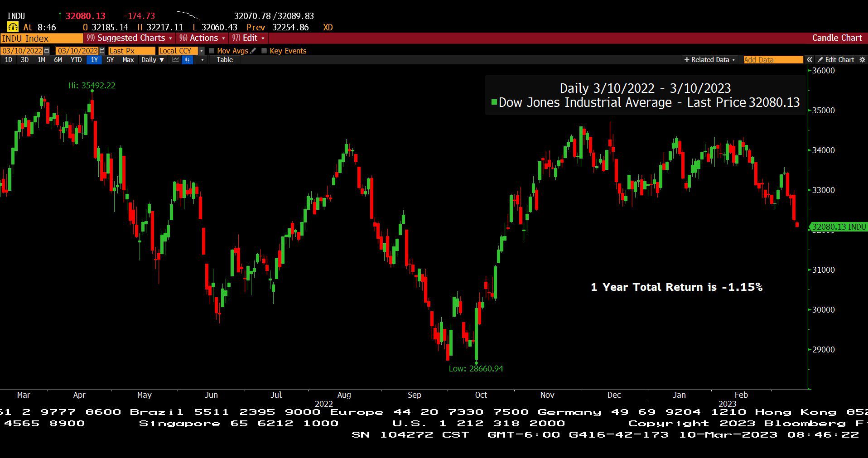Screen dimensions: 868x458
Task: Click the INDU ticker in header
Action: pyautogui.click(x=16, y=16)
